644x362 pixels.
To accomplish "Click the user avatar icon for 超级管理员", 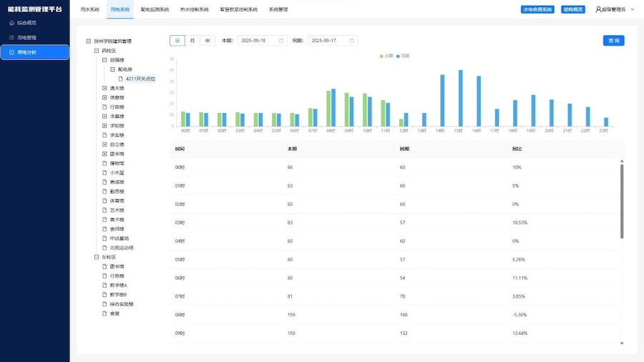I will coord(598,9).
